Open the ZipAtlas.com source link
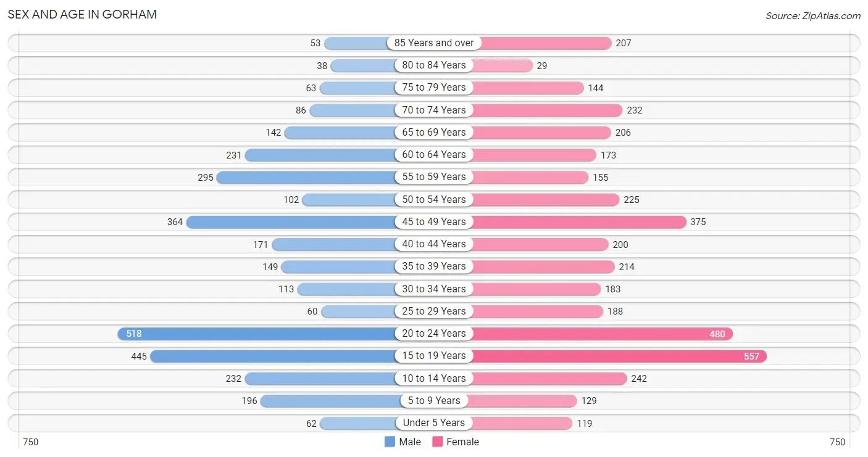868x457 pixels. [812, 16]
